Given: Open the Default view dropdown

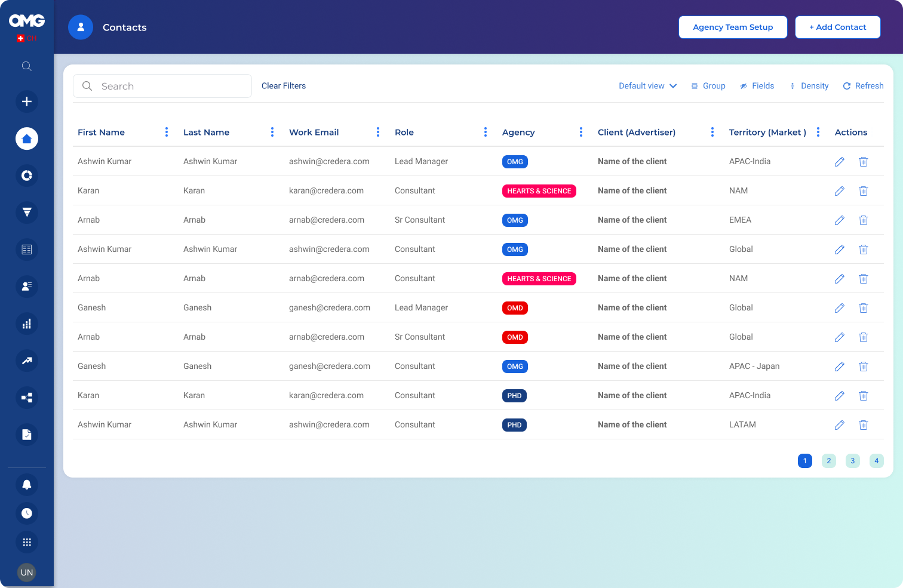Looking at the screenshot, I should coord(647,86).
